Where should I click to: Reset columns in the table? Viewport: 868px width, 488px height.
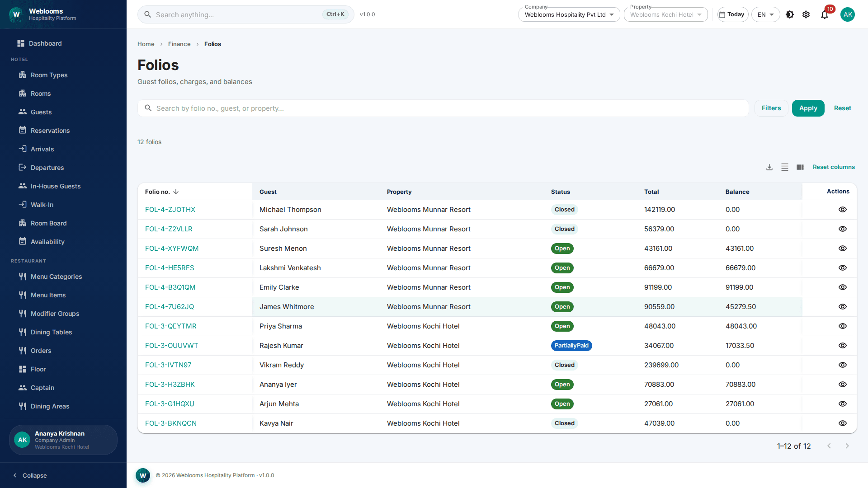pos(834,167)
